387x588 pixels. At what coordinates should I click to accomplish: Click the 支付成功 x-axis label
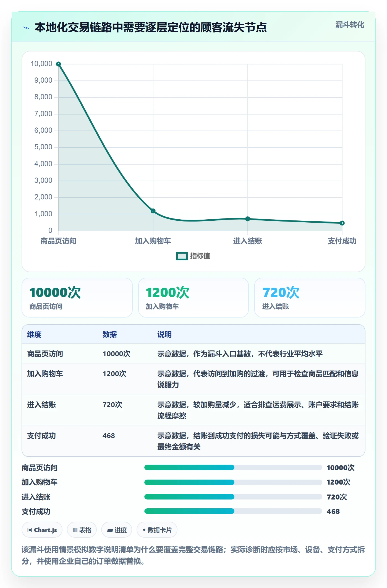click(x=342, y=241)
